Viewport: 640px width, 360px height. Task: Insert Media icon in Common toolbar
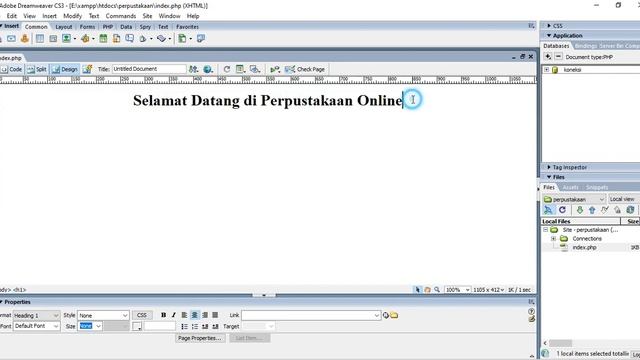pos(85,39)
